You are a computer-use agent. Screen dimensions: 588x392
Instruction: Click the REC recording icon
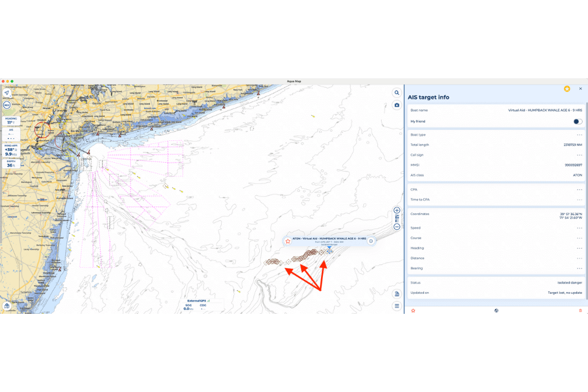[6, 104]
